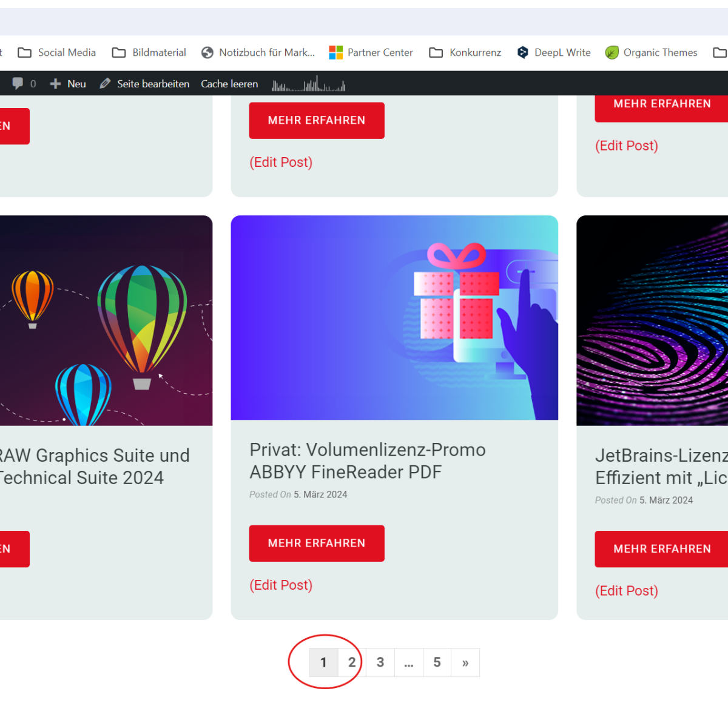Click the next page » arrow
The image size is (728, 728).
tap(465, 662)
